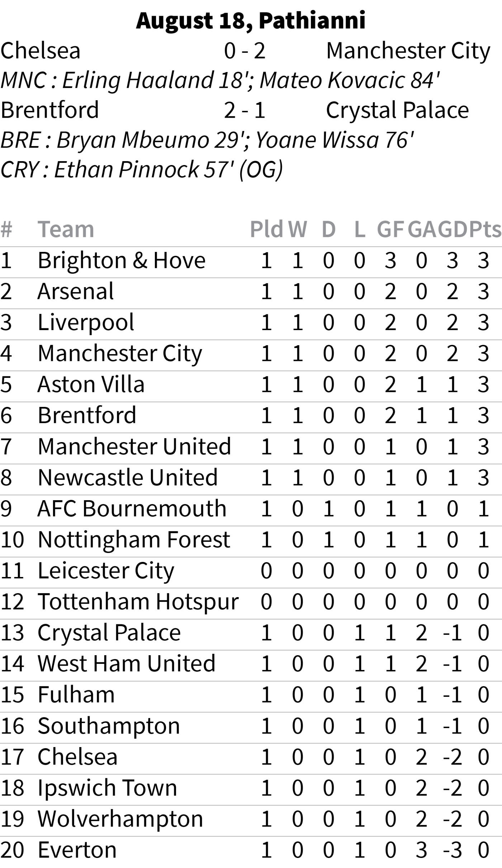
Task: Select the Brentford 2 - 1 Crystal Palace result
Action: [x=245, y=110]
